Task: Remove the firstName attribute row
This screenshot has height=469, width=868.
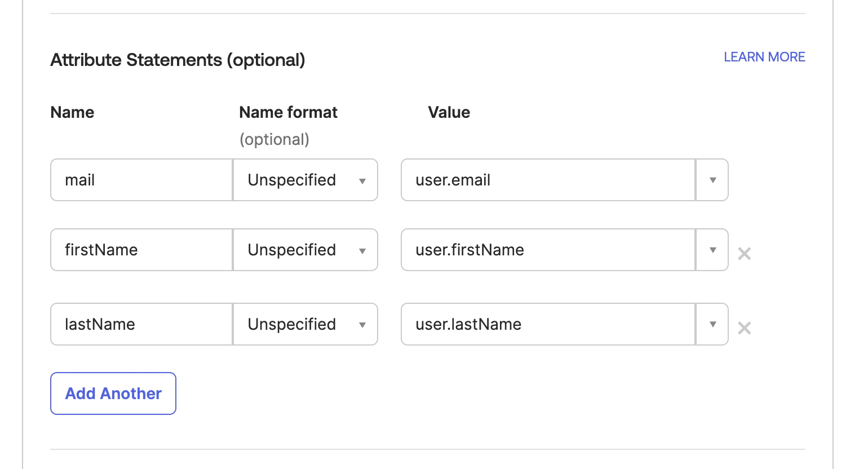Action: click(744, 254)
